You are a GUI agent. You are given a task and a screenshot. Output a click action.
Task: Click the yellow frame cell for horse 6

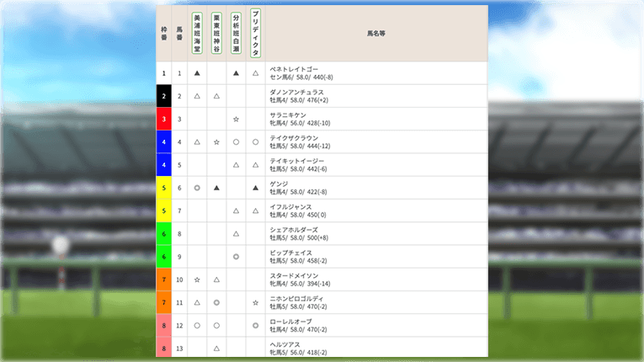(x=164, y=188)
